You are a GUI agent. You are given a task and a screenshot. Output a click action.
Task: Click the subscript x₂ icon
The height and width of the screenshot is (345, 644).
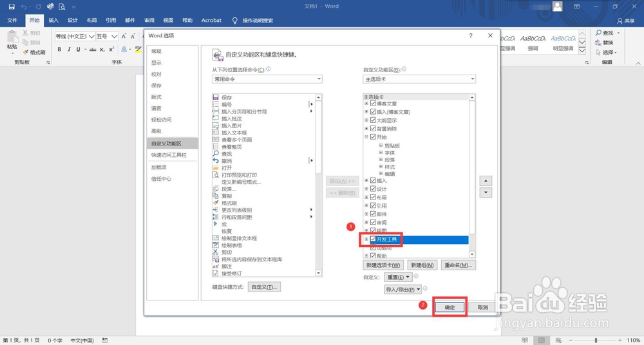click(102, 50)
